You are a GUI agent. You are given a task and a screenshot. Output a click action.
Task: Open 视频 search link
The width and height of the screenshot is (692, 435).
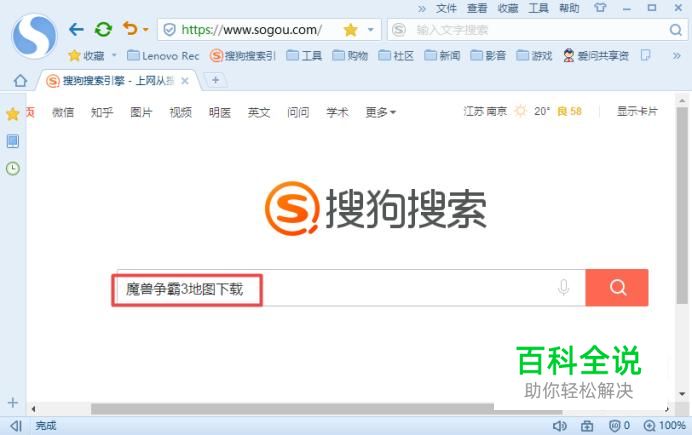click(x=181, y=112)
